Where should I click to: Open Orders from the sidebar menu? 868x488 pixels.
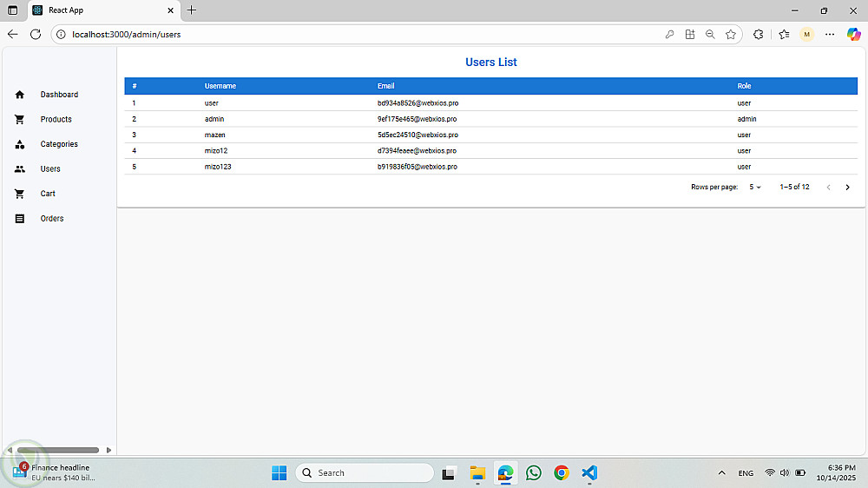(x=52, y=219)
